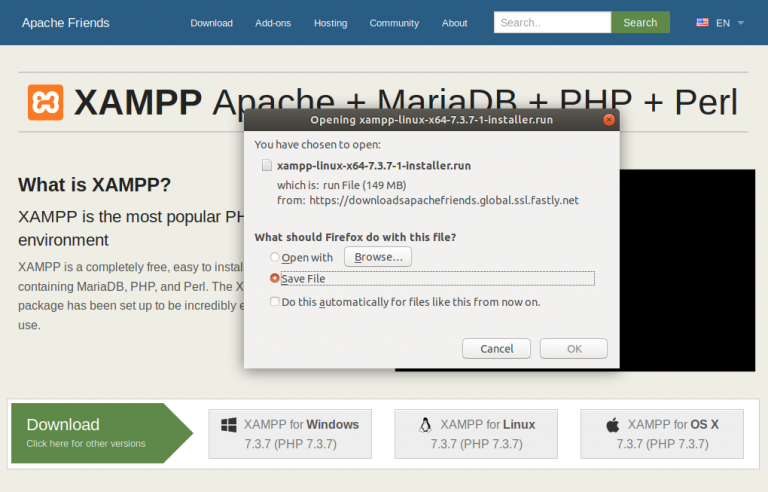The width and height of the screenshot is (768, 492).
Task: Download XAMPP for Windows 7.3.7
Action: tap(290, 434)
